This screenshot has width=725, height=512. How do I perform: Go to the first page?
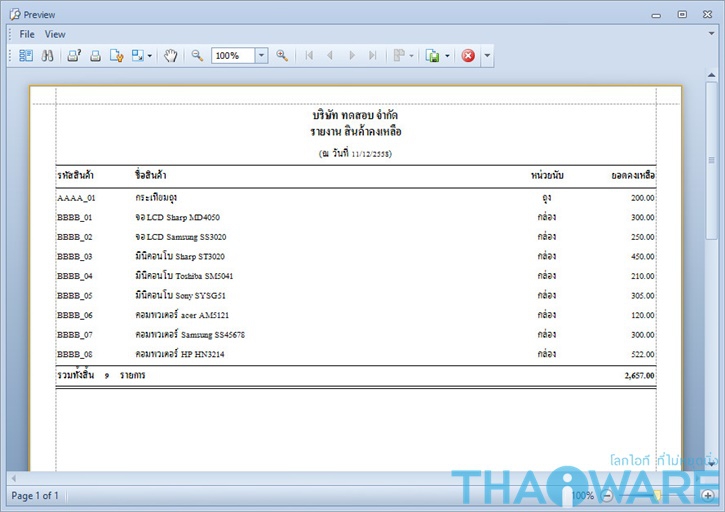(309, 56)
